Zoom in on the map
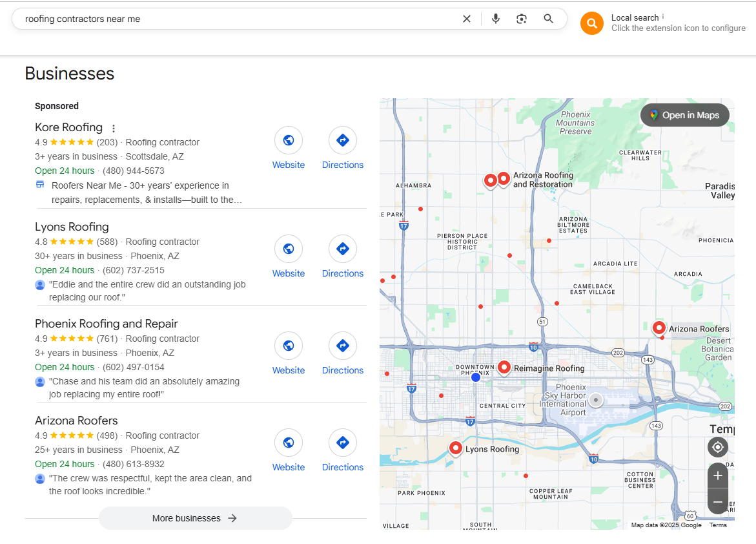The image size is (756, 544). pos(717,476)
